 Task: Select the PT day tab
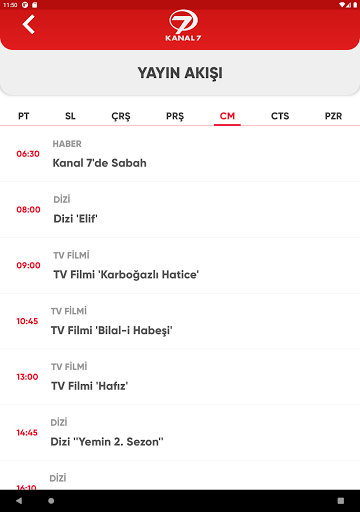pos(24,116)
